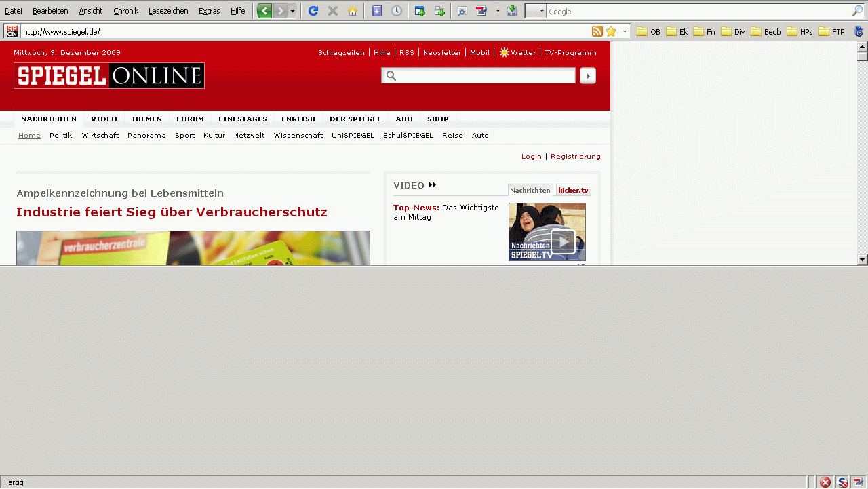This screenshot has width=868, height=489.
Task: Click the page scrollbar down arrow
Action: pyautogui.click(x=863, y=259)
